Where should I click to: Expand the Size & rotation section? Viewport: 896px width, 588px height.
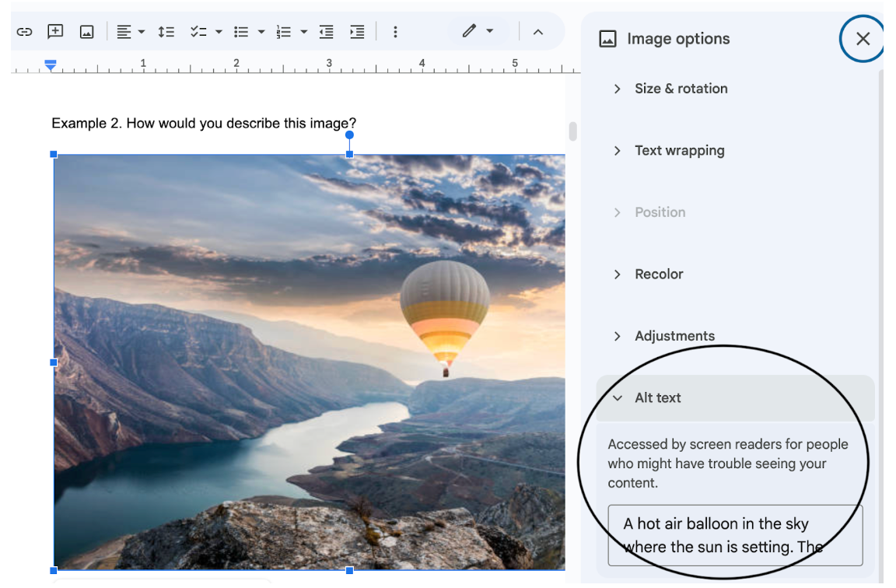[681, 88]
